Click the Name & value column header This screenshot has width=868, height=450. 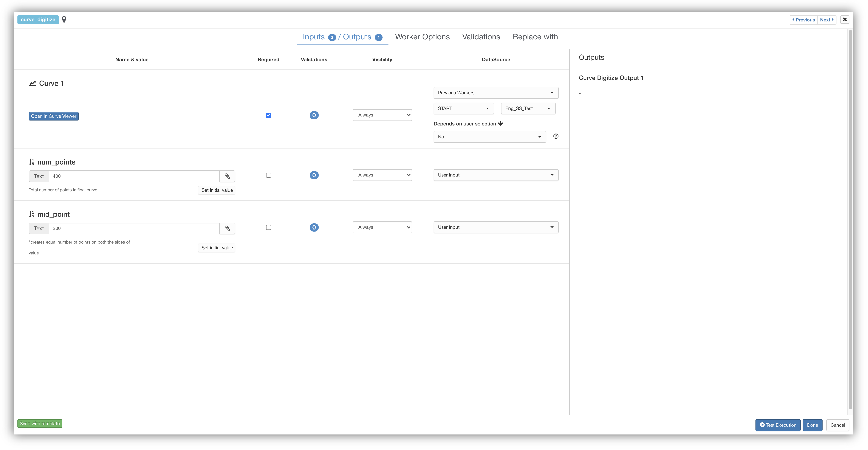coord(132,60)
